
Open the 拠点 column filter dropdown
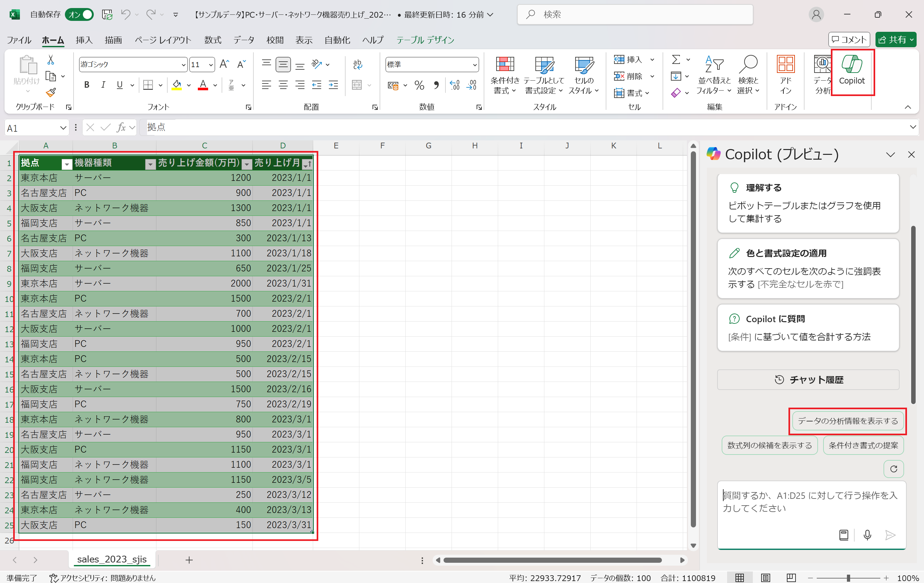pos(67,164)
